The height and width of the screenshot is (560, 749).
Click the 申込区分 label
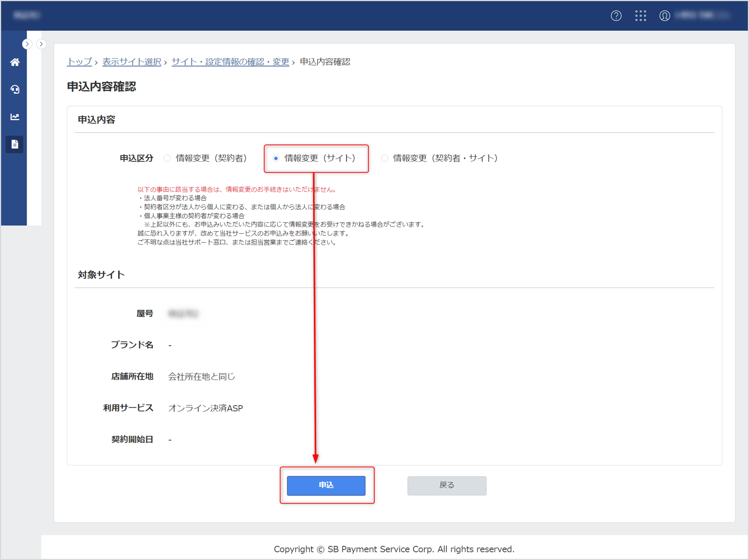(x=136, y=158)
